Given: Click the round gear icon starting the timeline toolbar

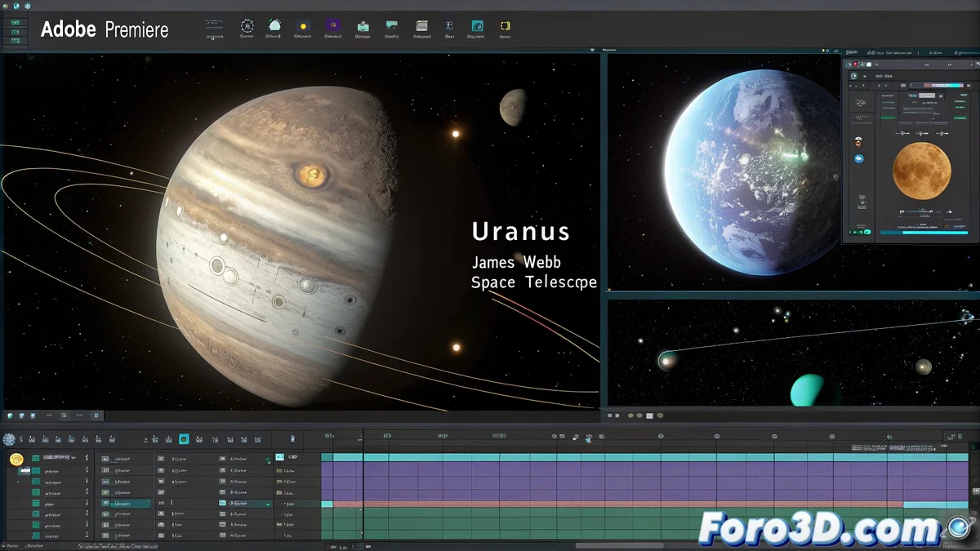Looking at the screenshot, I should coord(10,439).
